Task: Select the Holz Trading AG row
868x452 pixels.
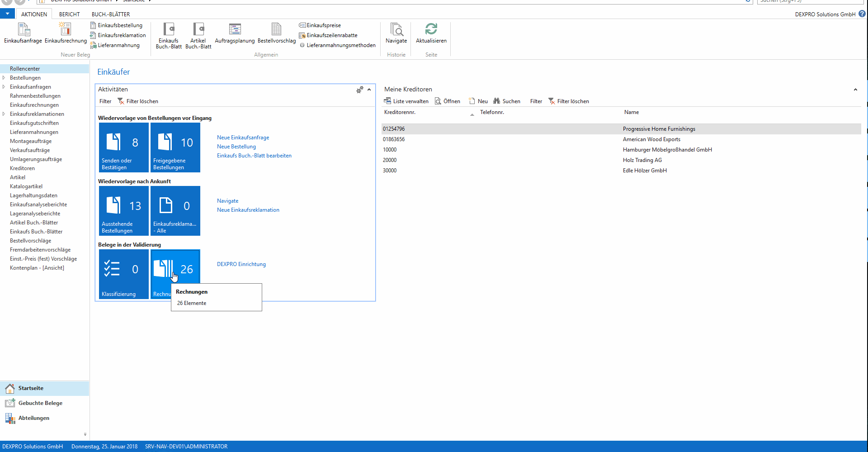Action: click(642, 160)
